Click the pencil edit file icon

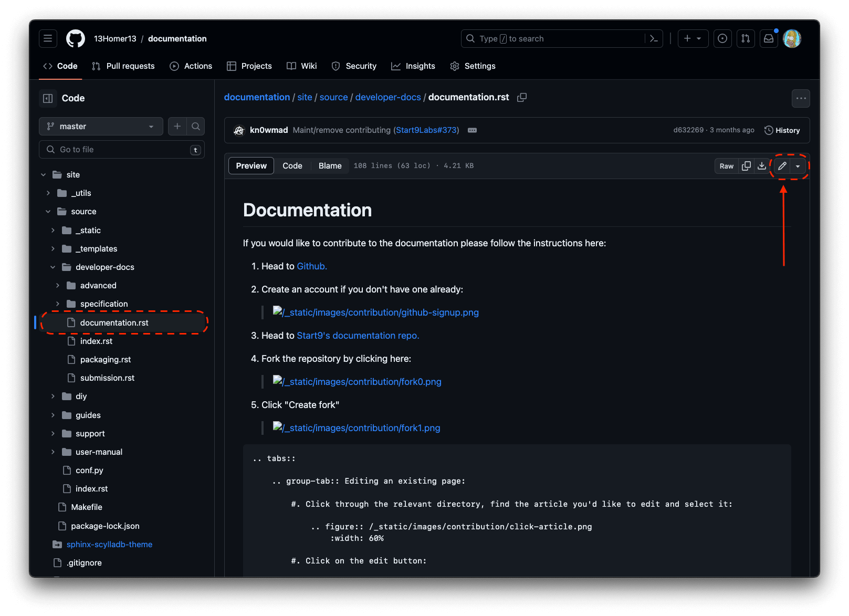(782, 166)
